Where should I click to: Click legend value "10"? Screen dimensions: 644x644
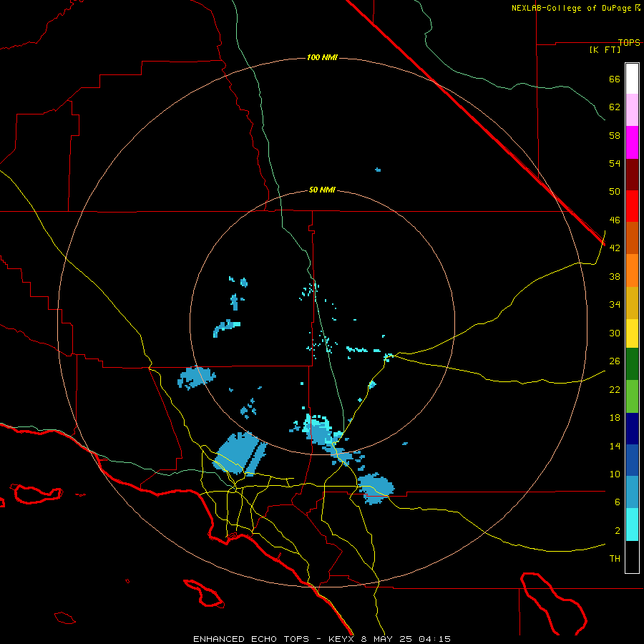(x=615, y=474)
